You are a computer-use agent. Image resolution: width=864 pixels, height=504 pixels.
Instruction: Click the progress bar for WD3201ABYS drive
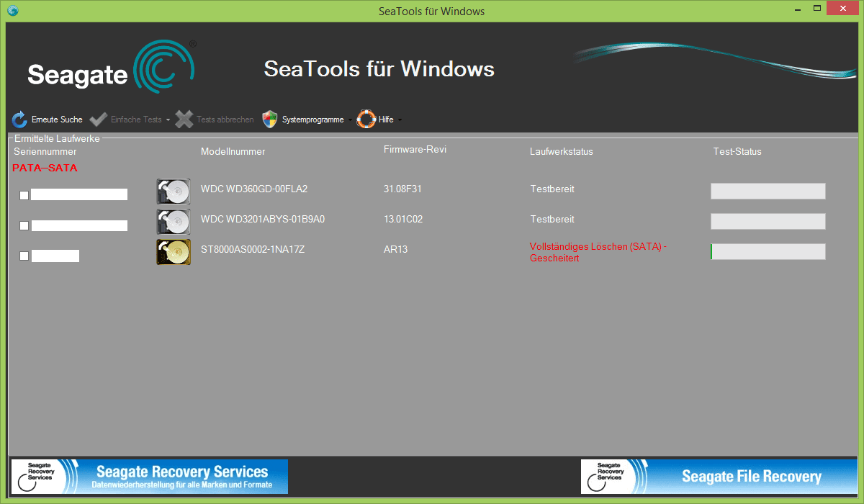768,221
